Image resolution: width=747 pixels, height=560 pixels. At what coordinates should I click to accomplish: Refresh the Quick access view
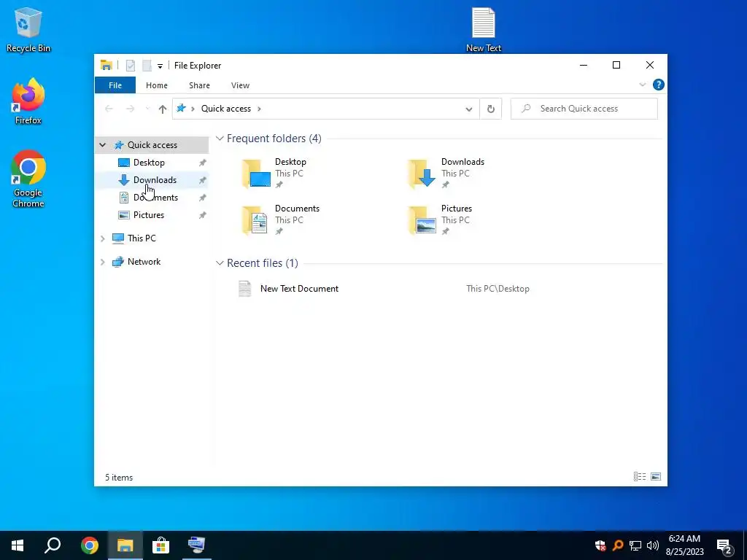tap(491, 109)
